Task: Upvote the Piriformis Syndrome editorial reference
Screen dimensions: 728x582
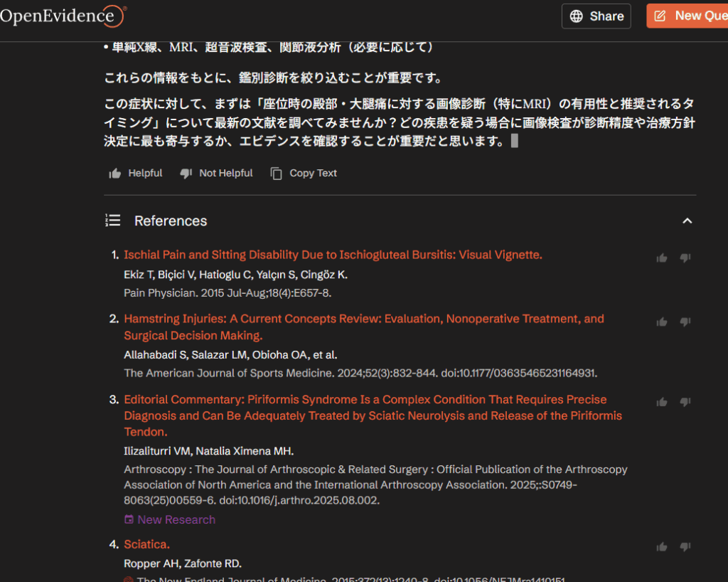Action: click(662, 403)
